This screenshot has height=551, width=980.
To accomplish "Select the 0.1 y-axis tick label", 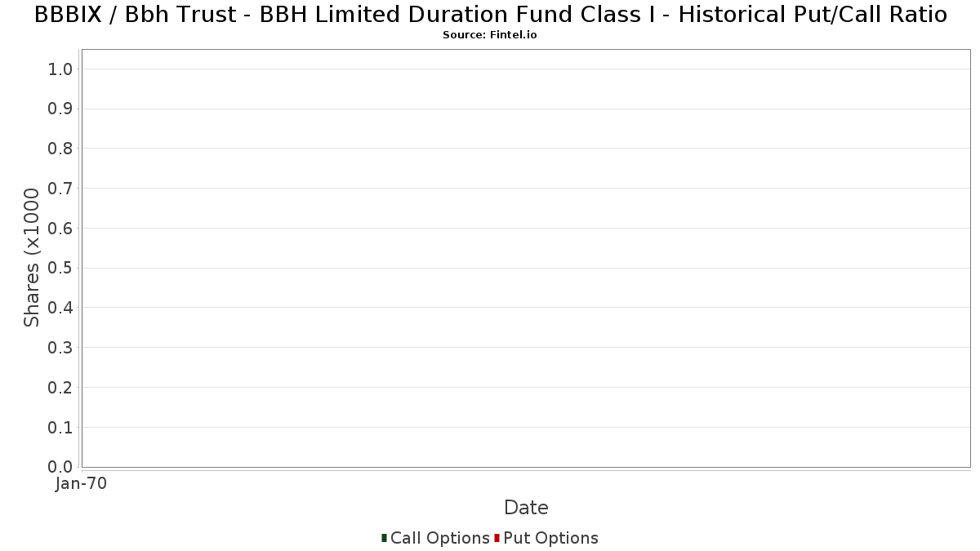I will (x=61, y=427).
